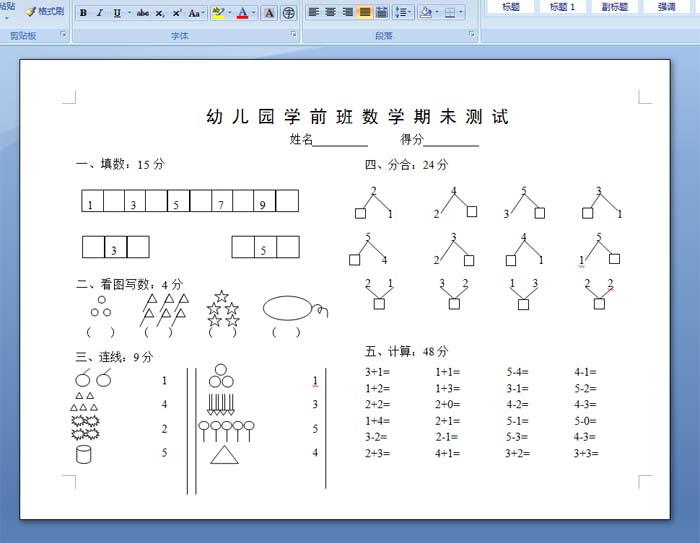Open the Paste (粘贴) dropdown arrow

(6, 18)
